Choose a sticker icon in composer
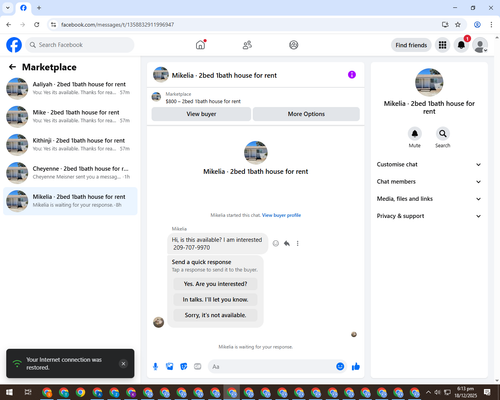 [x=184, y=367]
